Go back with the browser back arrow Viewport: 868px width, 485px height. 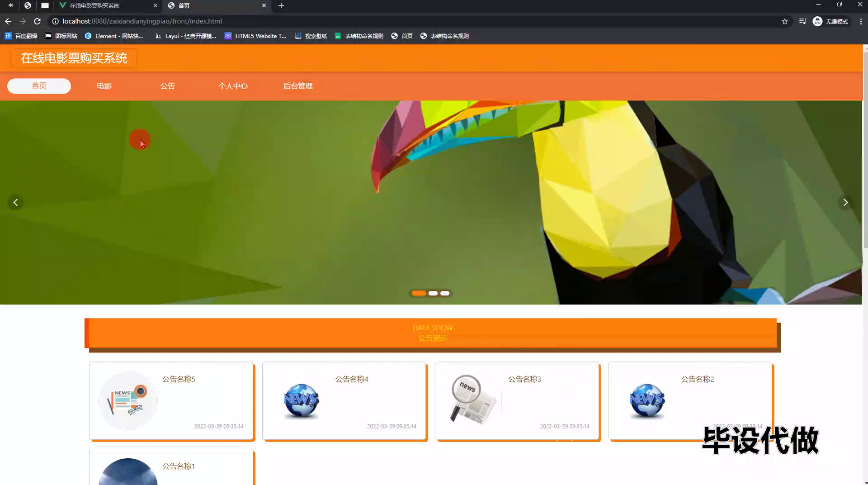(x=8, y=21)
